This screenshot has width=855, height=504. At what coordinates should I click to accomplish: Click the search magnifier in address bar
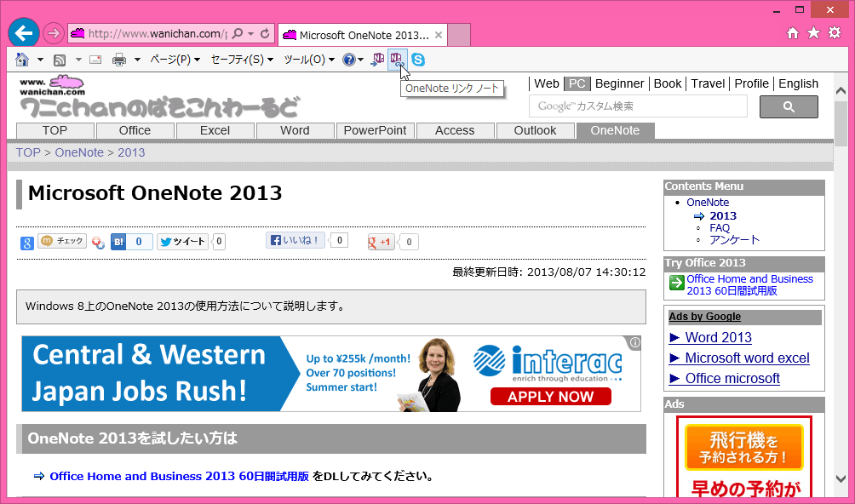click(x=238, y=33)
